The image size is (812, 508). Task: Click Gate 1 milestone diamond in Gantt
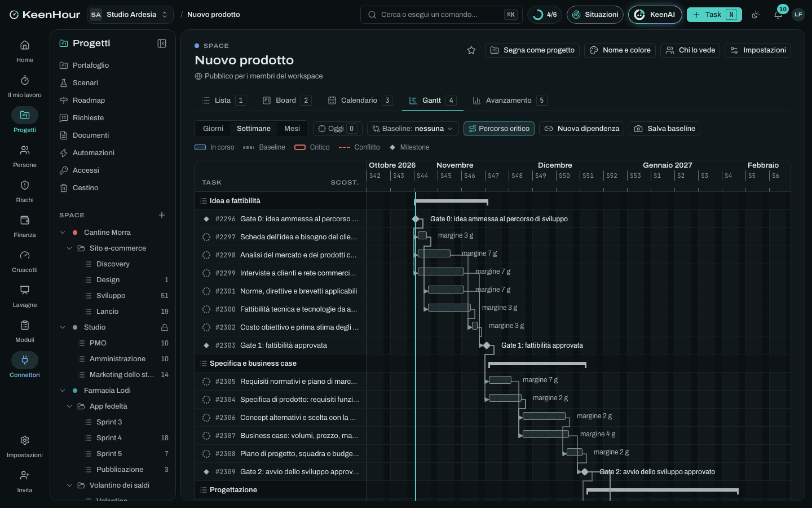point(487,345)
